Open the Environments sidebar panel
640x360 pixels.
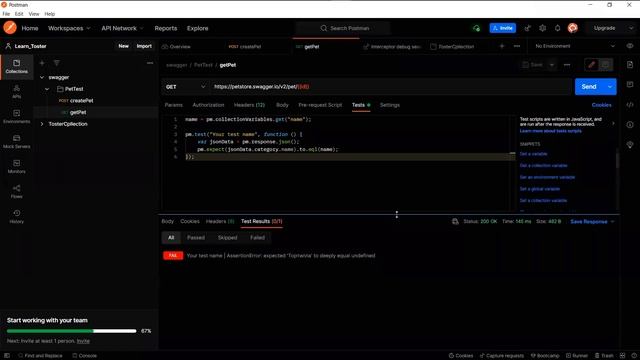click(16, 116)
